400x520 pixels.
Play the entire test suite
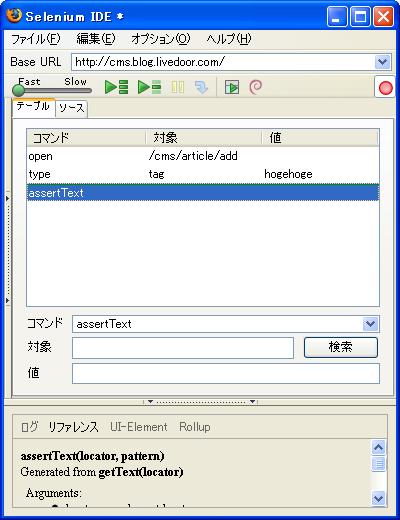116,87
